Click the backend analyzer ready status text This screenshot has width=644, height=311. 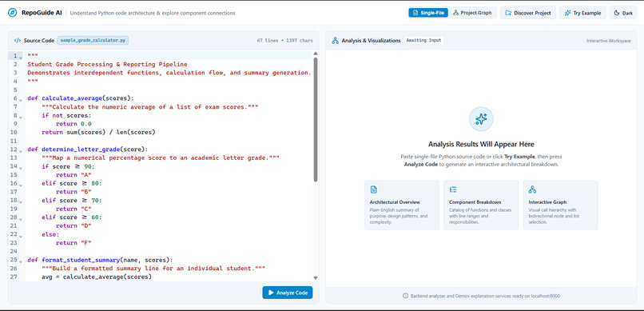coord(485,296)
